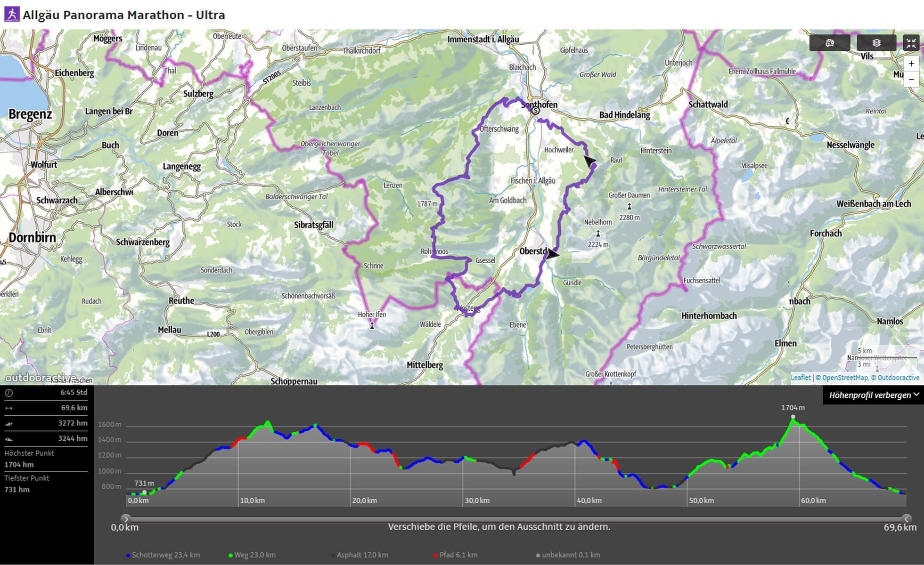Click the trail running activity icon
924x565 pixels.
[12, 15]
